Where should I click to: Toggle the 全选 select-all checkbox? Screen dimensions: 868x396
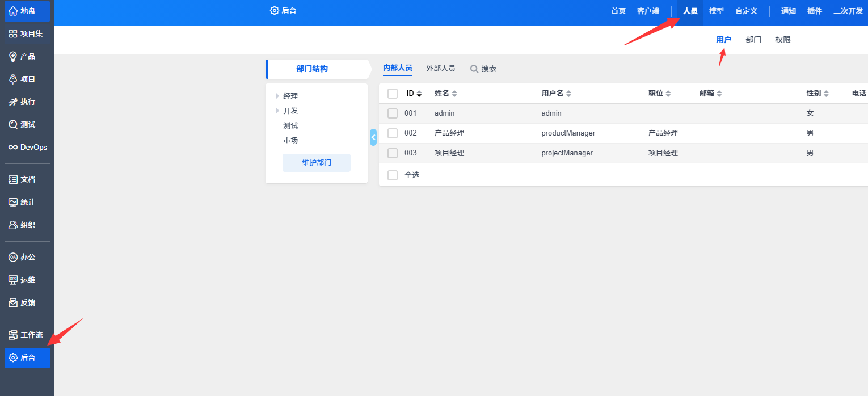pyautogui.click(x=393, y=175)
